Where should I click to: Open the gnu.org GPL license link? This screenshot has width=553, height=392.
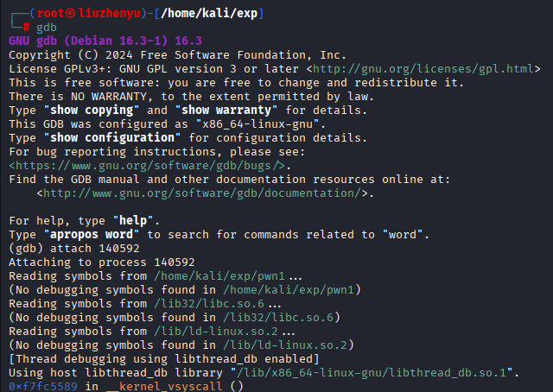pyautogui.click(x=423, y=69)
